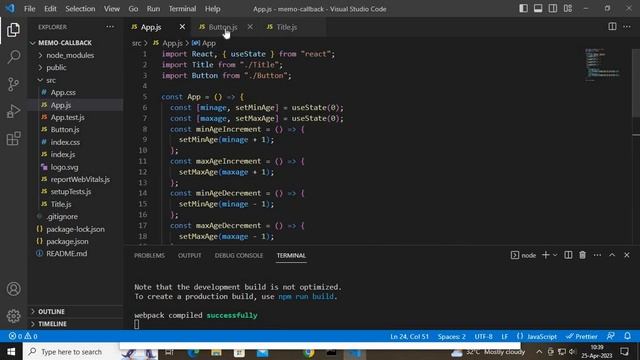This screenshot has height=360, width=640.
Task: Open the Help menu
Action: point(212,9)
